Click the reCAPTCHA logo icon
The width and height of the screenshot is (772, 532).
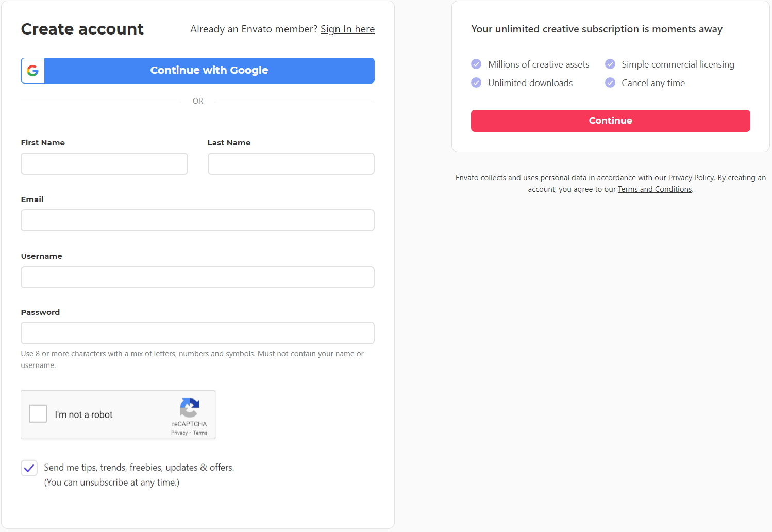pyautogui.click(x=190, y=408)
